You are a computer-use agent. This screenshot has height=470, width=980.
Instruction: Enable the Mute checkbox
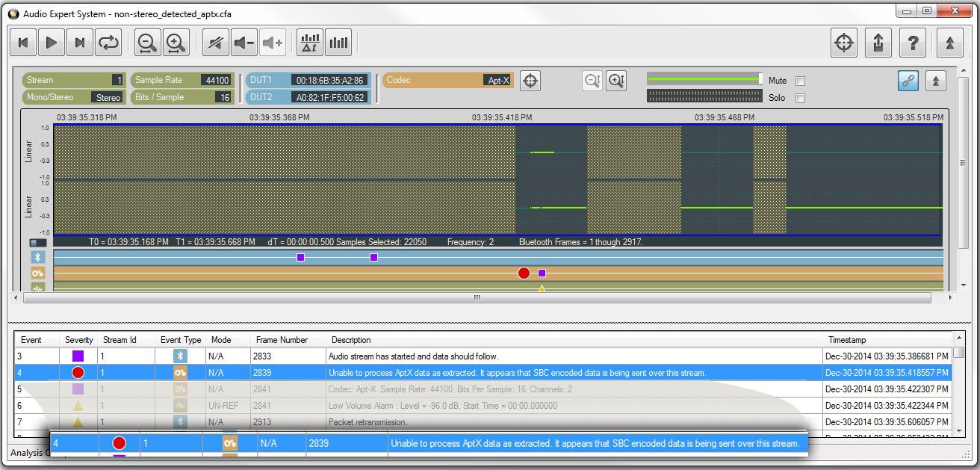800,81
